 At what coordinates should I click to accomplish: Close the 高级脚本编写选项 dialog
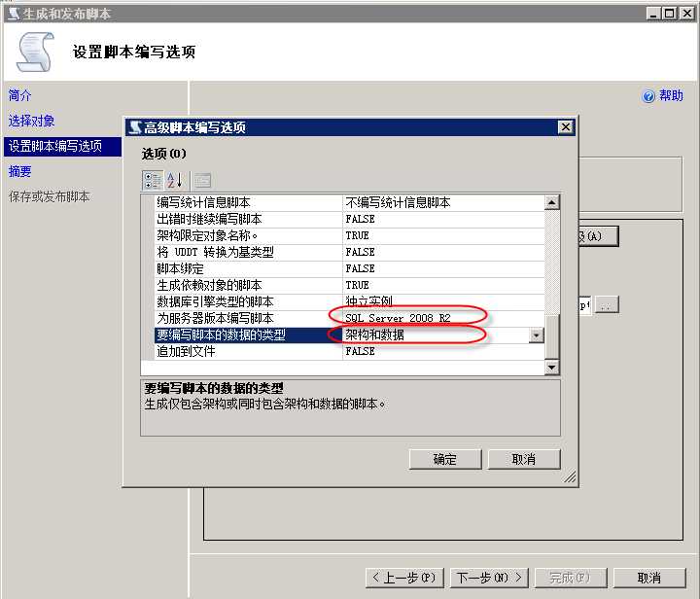point(565,127)
